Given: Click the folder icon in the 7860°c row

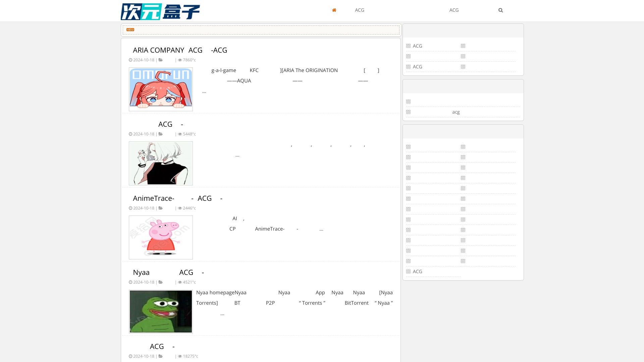Looking at the screenshot, I should tap(161, 60).
